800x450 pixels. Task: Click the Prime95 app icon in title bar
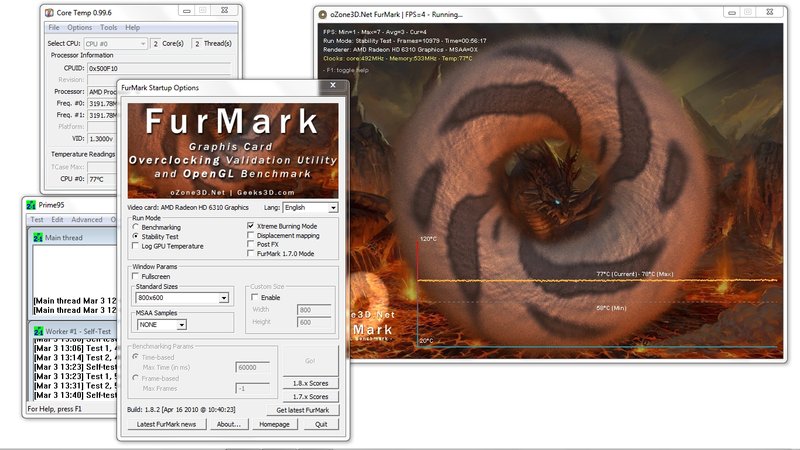[x=31, y=205]
